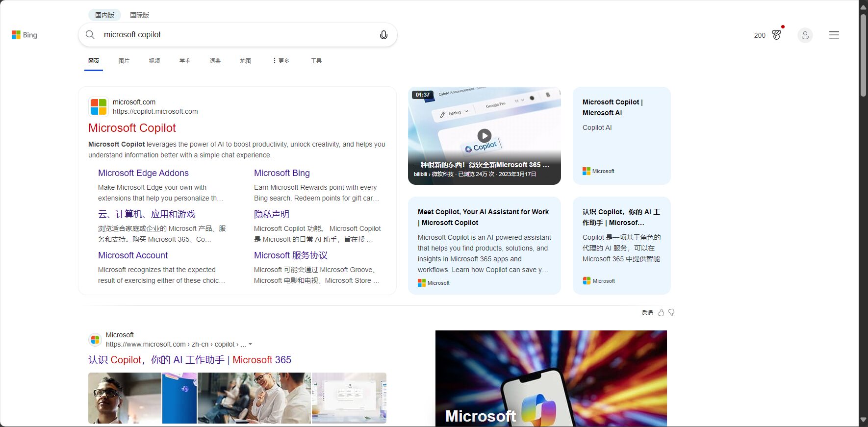Open Meet Copilot AI Assistant for Work card

484,246
